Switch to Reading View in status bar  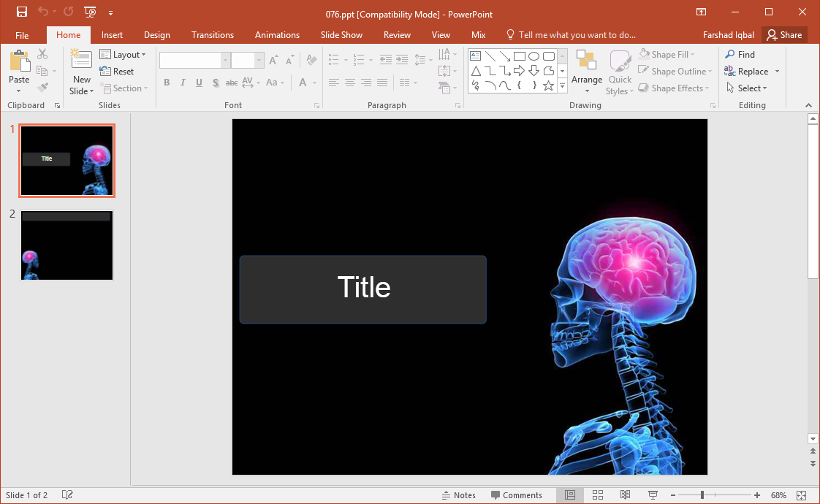(625, 495)
